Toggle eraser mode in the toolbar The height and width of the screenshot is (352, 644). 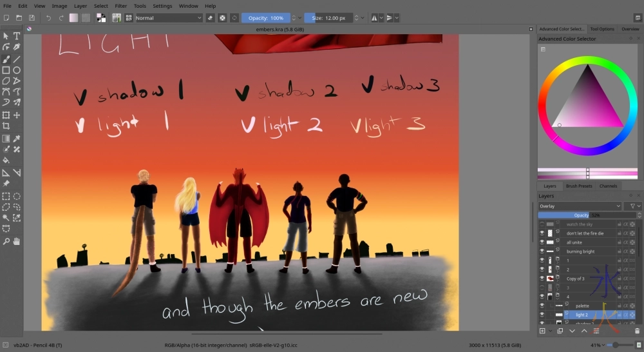pyautogui.click(x=211, y=18)
